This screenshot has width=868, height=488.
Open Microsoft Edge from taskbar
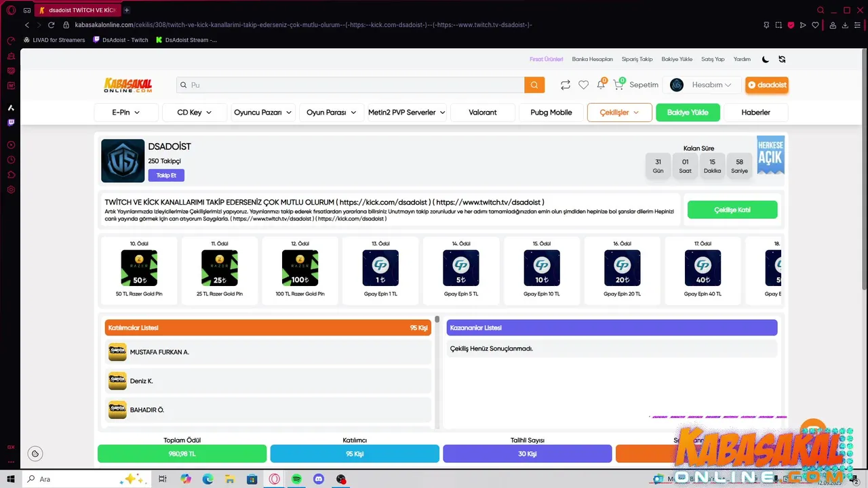coord(208,479)
